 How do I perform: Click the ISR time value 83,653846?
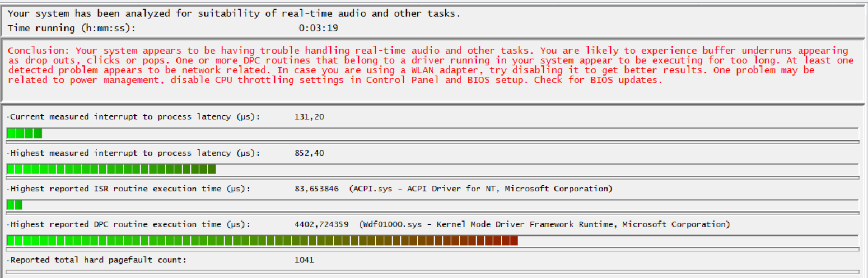coord(316,189)
